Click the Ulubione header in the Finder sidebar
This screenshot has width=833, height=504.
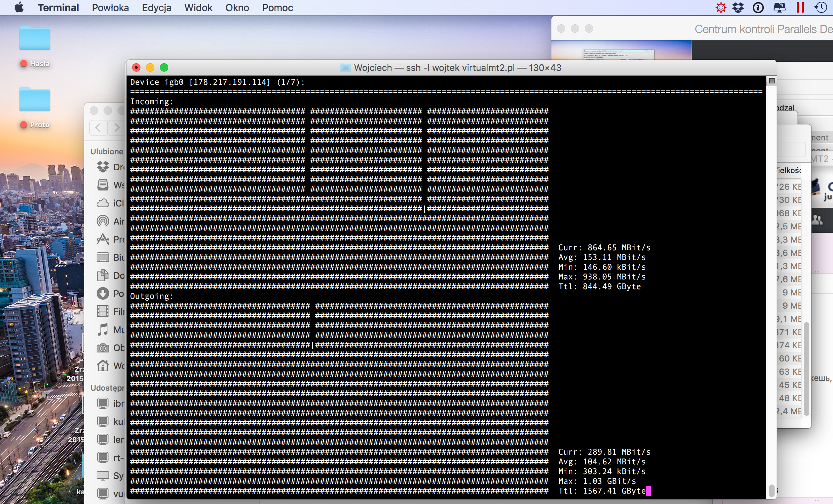point(107,152)
